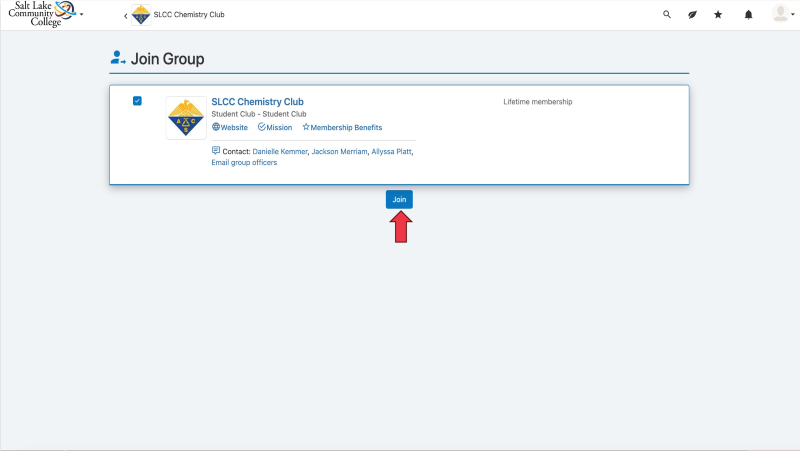Click the small Chemistry Club logo in header
The image size is (800, 451).
pos(141,15)
